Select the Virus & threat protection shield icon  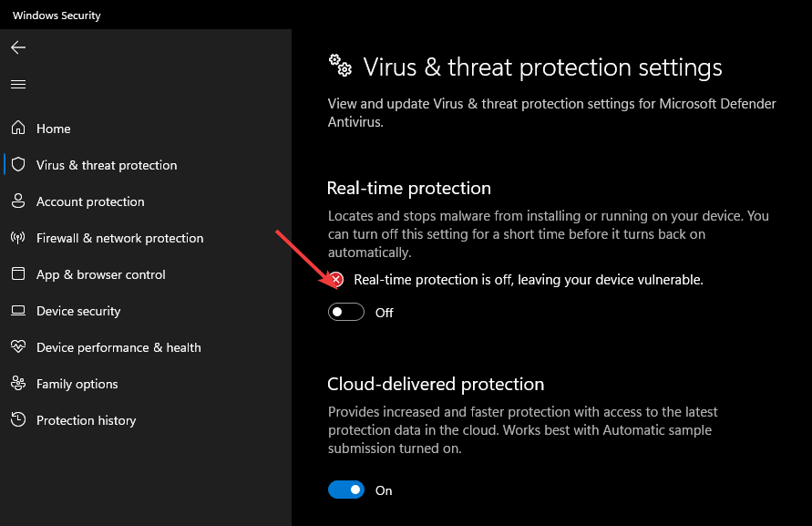(x=18, y=165)
